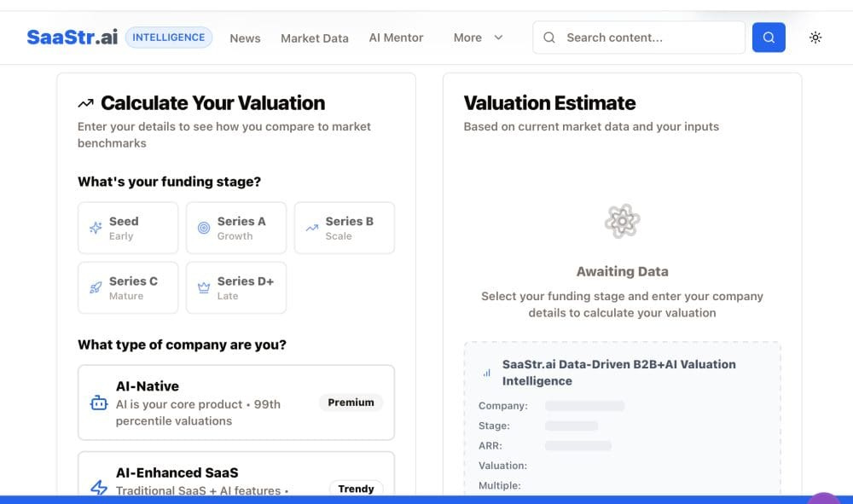Focus the Search content field
Viewport: 853px width, 504px height.
click(639, 38)
